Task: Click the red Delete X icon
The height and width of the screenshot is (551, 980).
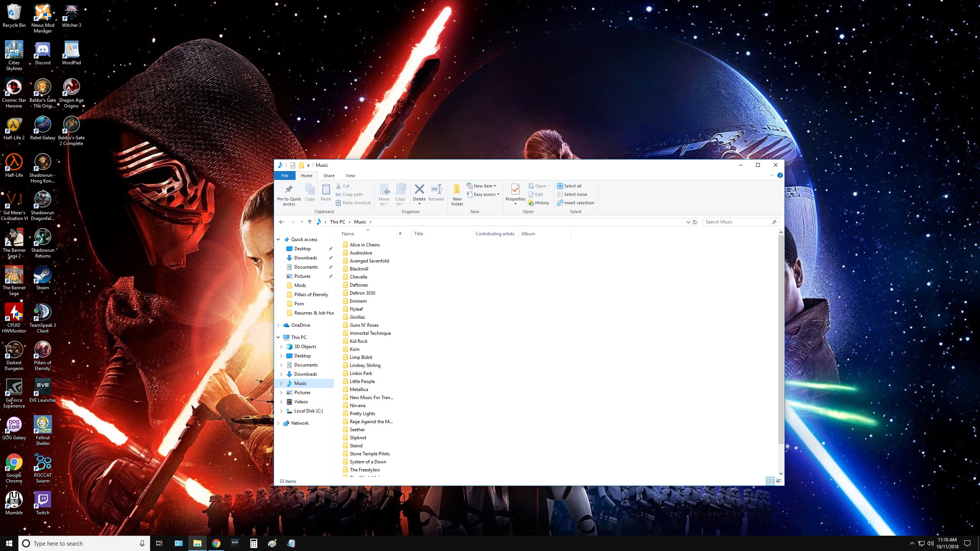Action: (x=419, y=189)
